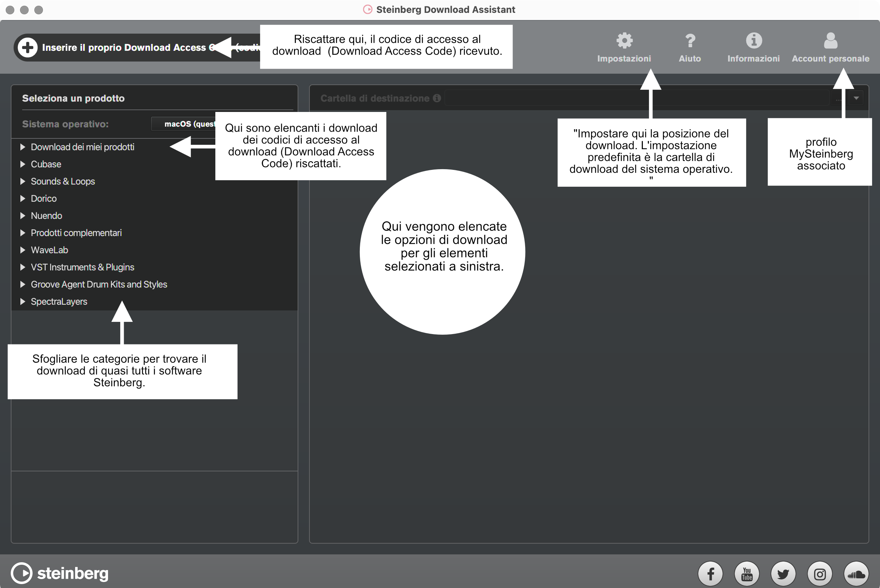Click window close button in title bar

10,10
